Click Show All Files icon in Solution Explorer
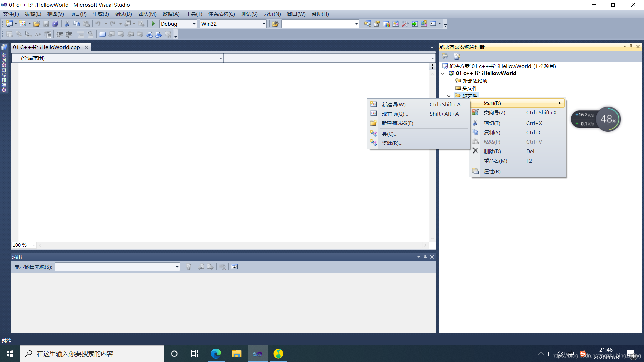 (457, 56)
